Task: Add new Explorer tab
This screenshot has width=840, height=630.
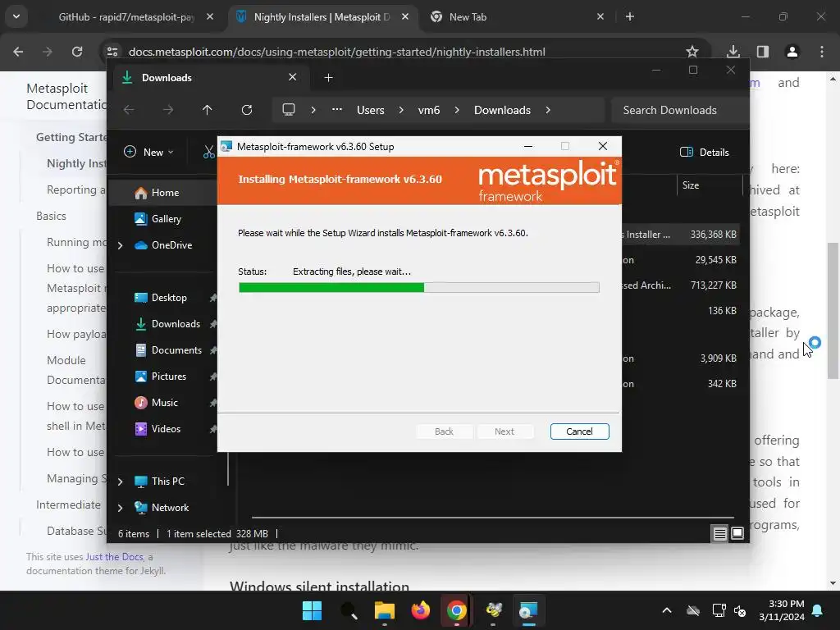Action: click(328, 78)
